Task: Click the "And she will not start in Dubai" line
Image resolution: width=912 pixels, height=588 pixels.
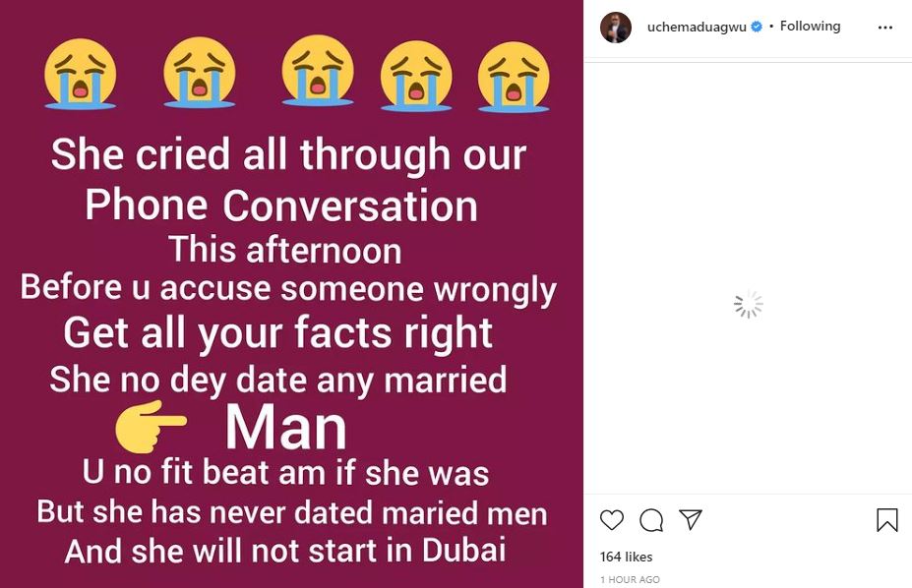Action: pyautogui.click(x=285, y=551)
